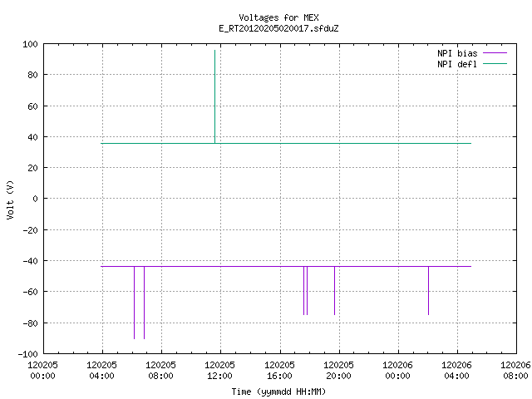Click the x-axis label 120206 08:00
The image size is (532, 399).
[x=515, y=370]
